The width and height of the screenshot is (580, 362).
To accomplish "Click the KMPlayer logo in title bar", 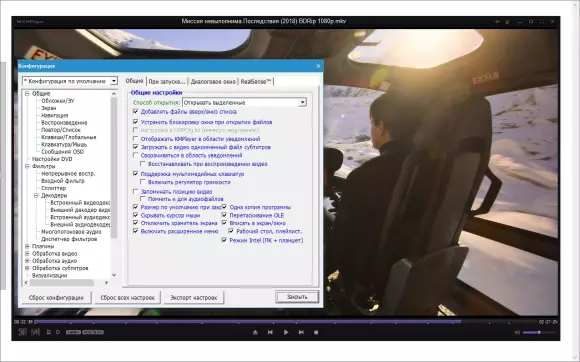I will point(30,21).
